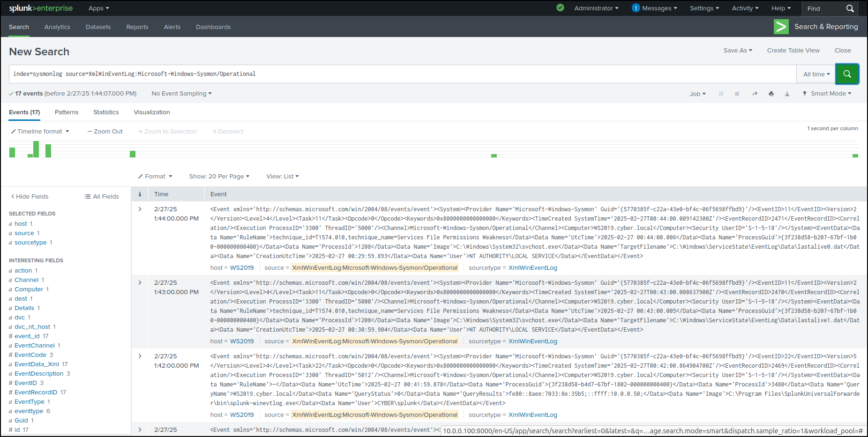Select the source field in Selected Fields
The height and width of the screenshot is (437, 868).
(x=24, y=233)
